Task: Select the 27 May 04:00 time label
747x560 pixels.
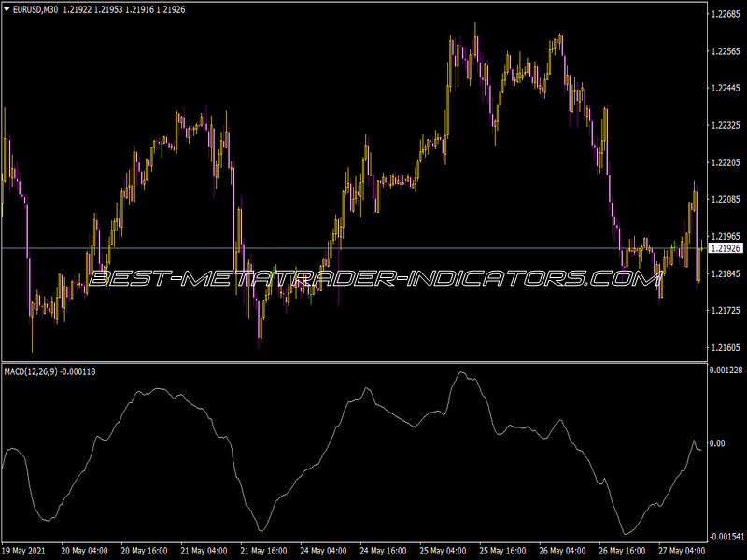Action: click(x=682, y=551)
